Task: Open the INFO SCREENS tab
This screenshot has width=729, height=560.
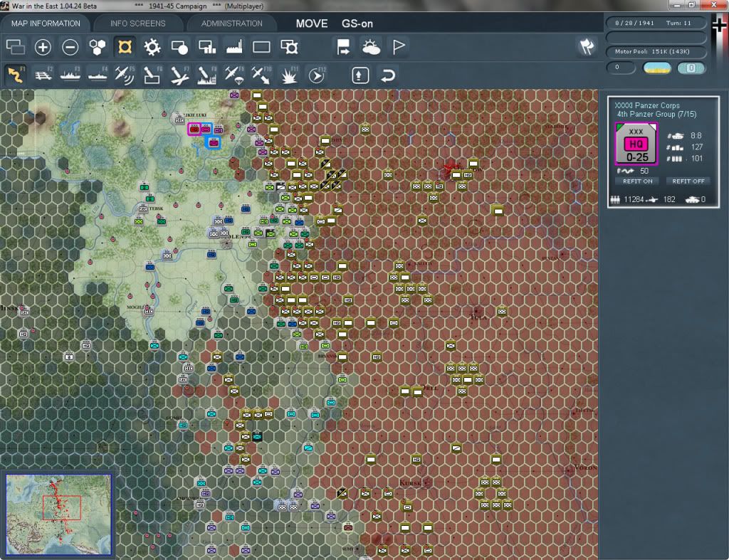Action: [137, 23]
